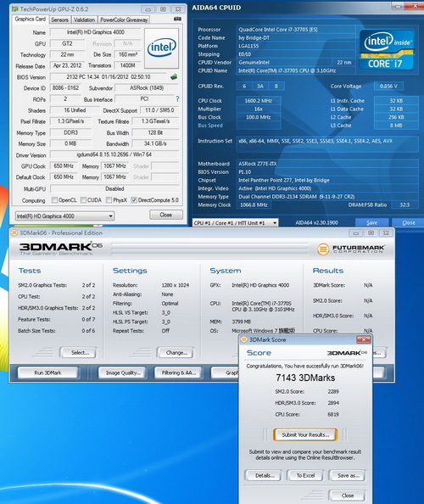This screenshot has width=424, height=504.
Task: Click the Intel Core i7 badge in AIDA64
Action: point(387,50)
